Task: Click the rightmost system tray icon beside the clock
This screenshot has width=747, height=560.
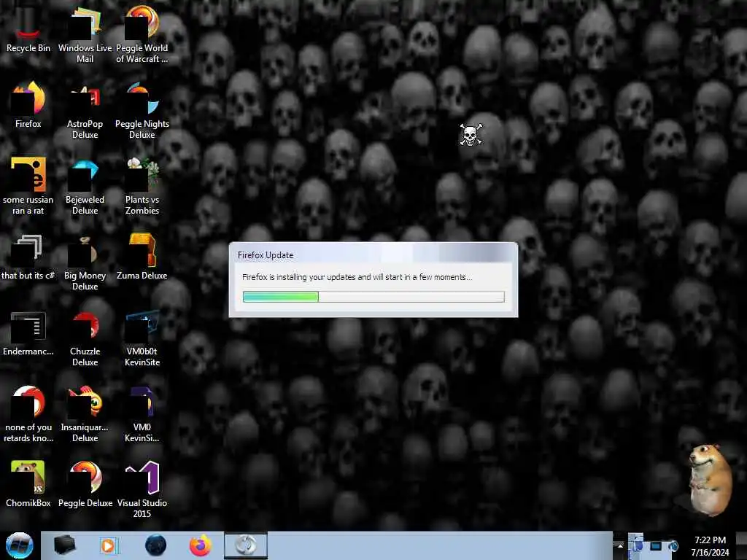Action: 673,546
